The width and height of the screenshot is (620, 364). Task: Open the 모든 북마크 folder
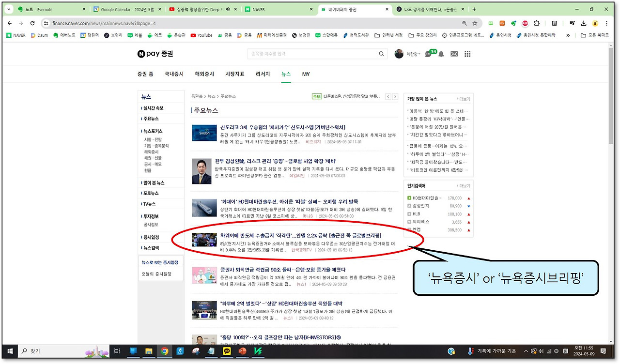pyautogui.click(x=595, y=35)
